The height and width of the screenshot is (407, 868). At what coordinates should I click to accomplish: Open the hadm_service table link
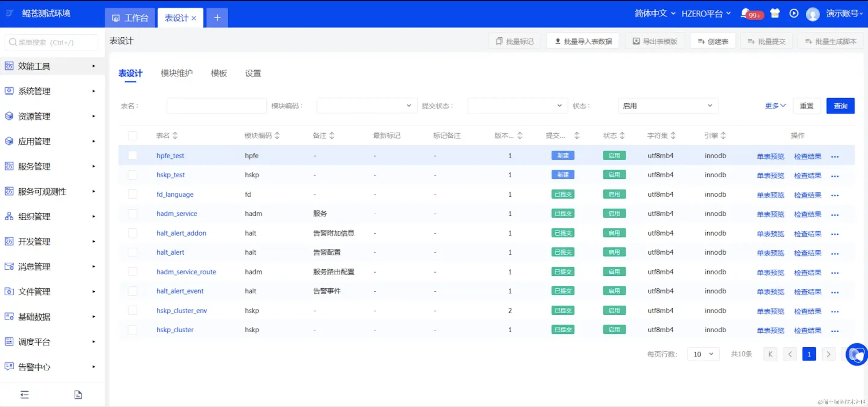coord(177,213)
